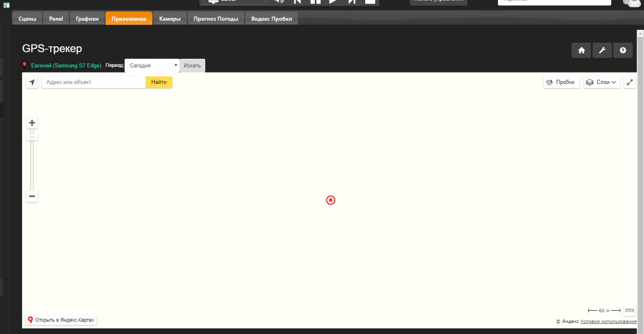Open the Камеры tab
This screenshot has width=644, height=334.
170,19
